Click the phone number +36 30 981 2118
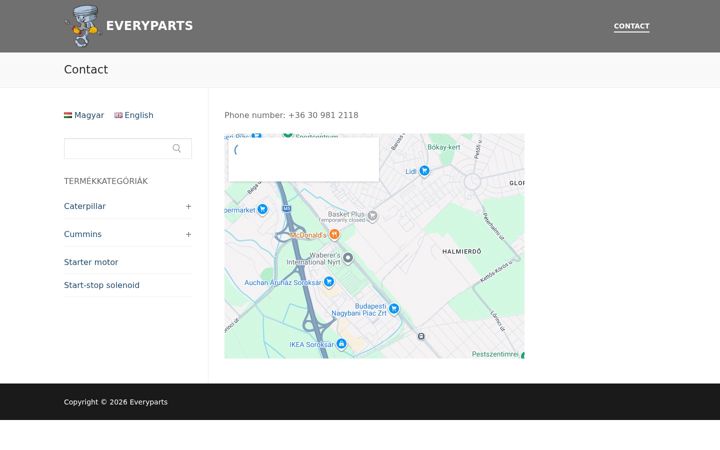720x450 pixels. click(x=323, y=115)
